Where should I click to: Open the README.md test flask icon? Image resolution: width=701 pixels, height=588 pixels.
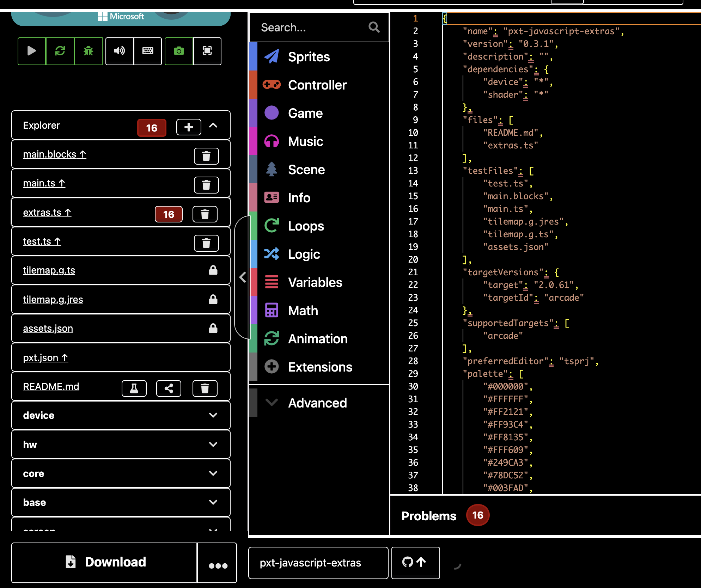(134, 388)
